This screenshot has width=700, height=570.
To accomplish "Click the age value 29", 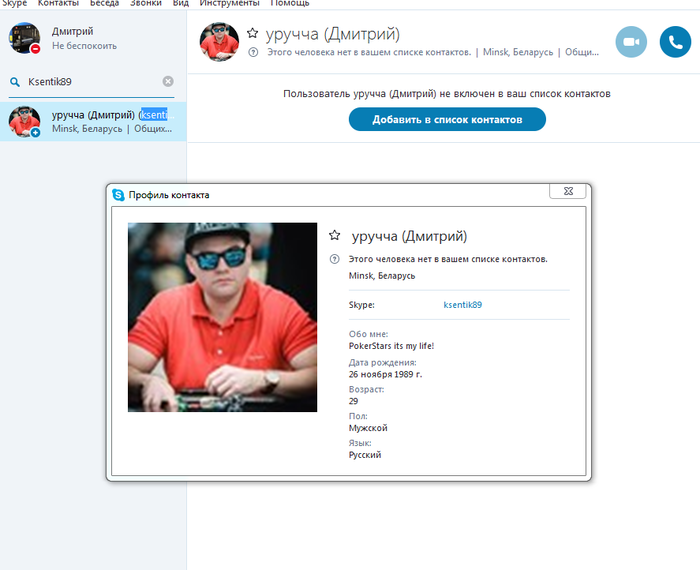I will point(354,401).
